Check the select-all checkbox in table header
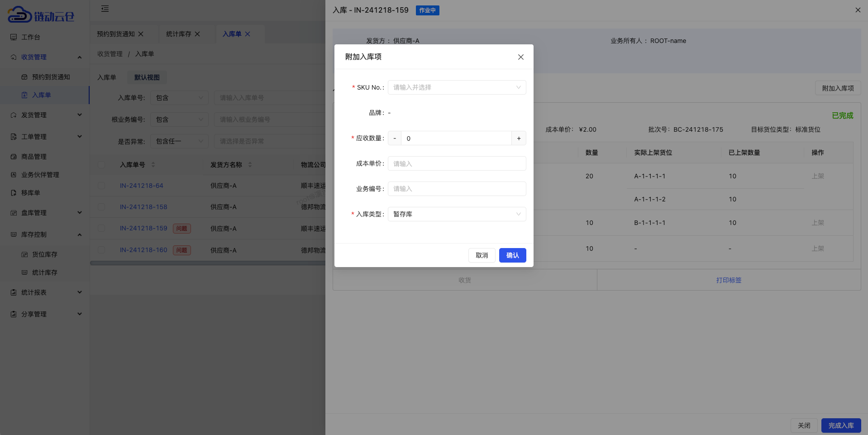This screenshot has height=435, width=868. point(101,164)
